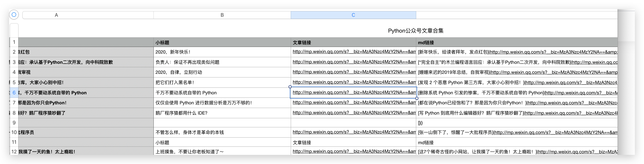Select column A header
Viewport: 644px width, 164px height.
click(x=57, y=15)
